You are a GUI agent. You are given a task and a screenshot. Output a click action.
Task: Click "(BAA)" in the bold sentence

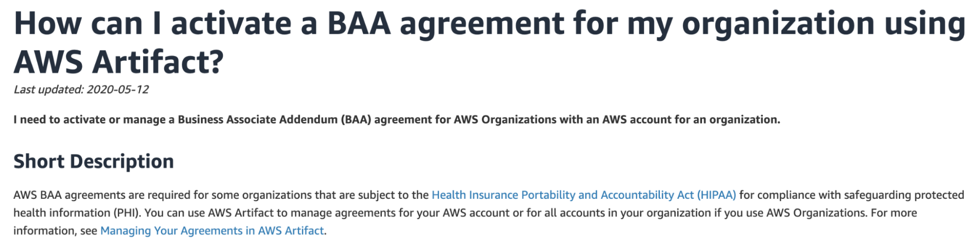tap(356, 120)
